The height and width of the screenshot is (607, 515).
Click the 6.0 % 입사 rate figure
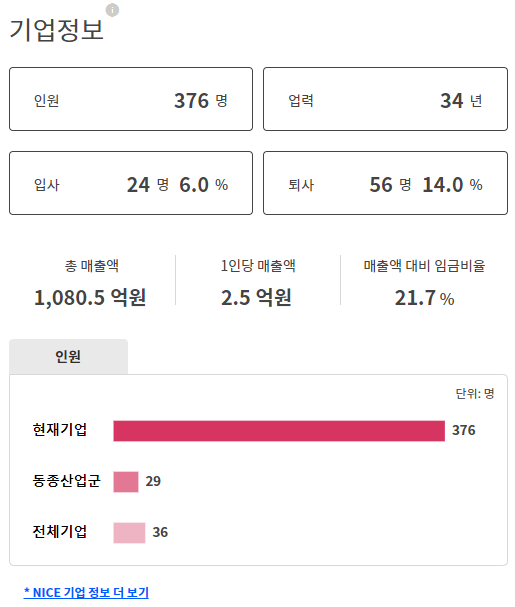click(204, 185)
